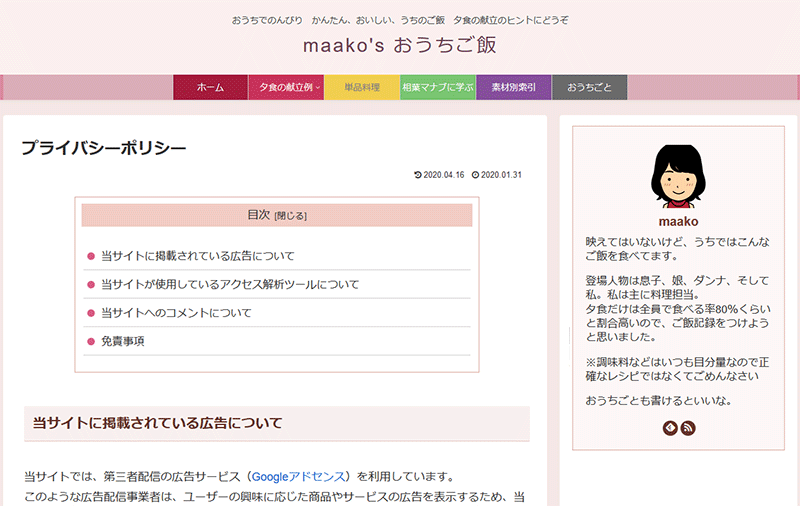800x506 pixels.
Task: Click profile text 映えてはいないけど、うちではこんな
Action: coord(677,242)
